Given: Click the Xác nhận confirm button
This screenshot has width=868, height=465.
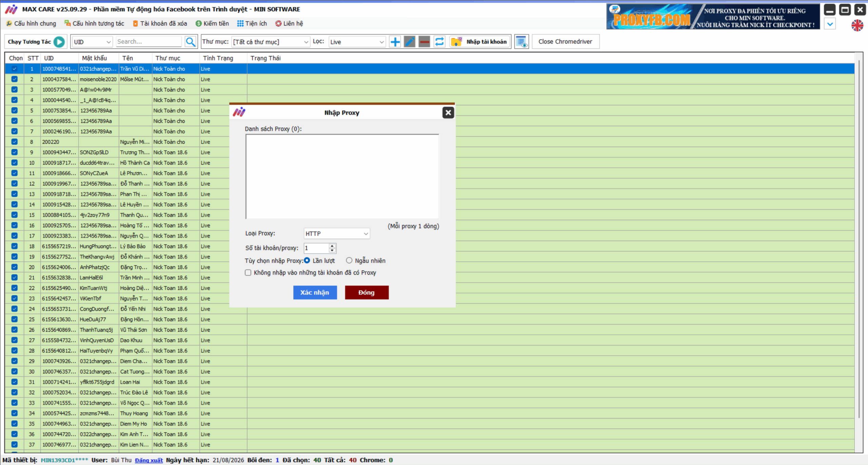Looking at the screenshot, I should pyautogui.click(x=315, y=292).
